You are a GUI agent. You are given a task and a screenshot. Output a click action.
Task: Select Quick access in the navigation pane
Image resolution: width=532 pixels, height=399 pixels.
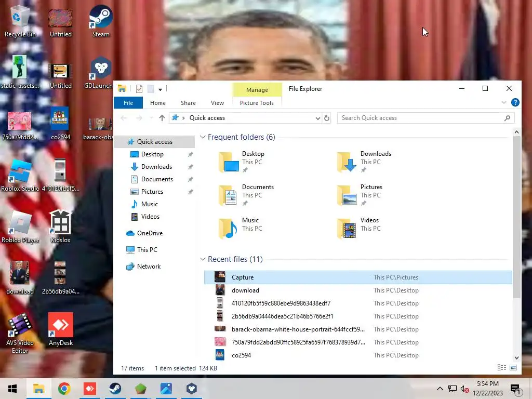point(154,142)
